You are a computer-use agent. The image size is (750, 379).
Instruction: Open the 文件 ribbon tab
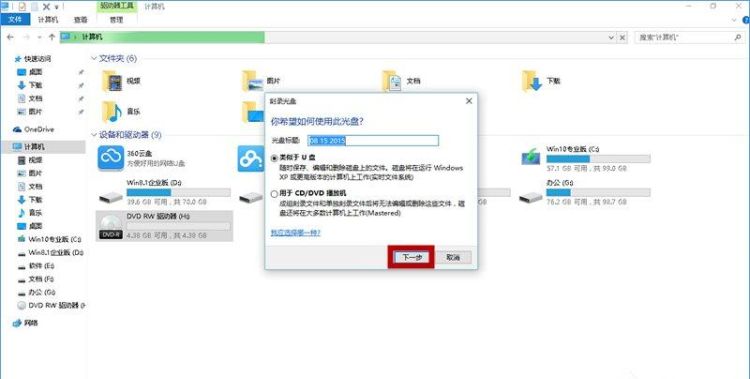click(x=15, y=19)
